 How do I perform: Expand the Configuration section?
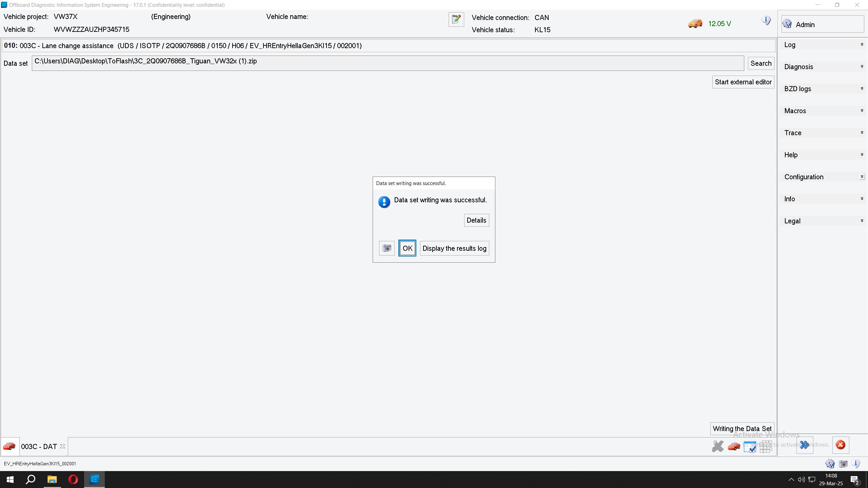click(823, 177)
